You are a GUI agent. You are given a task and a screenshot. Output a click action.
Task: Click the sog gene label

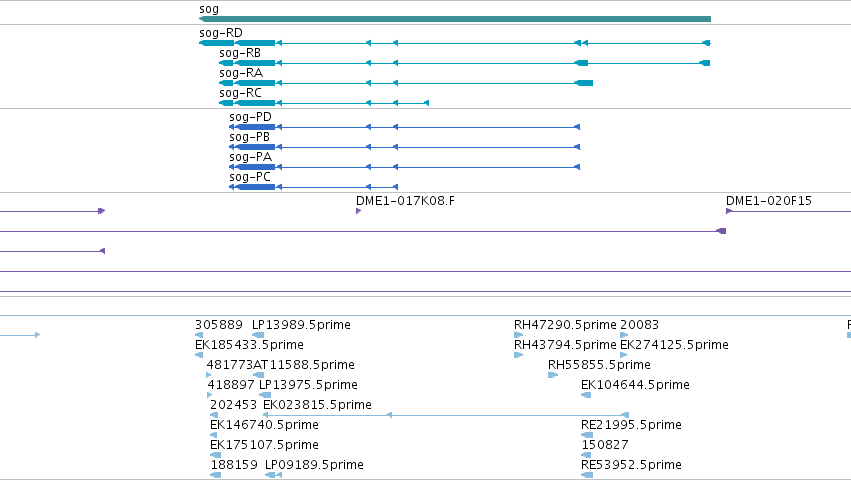click(x=209, y=9)
